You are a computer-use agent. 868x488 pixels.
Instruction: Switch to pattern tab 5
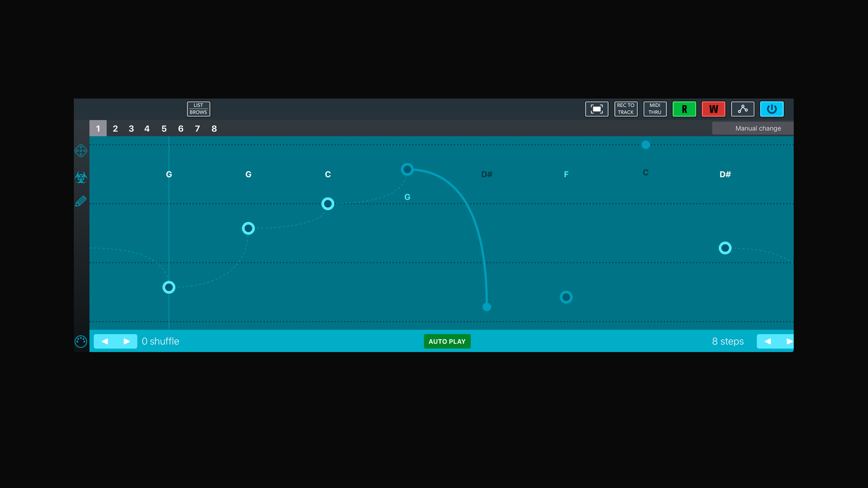click(x=164, y=129)
